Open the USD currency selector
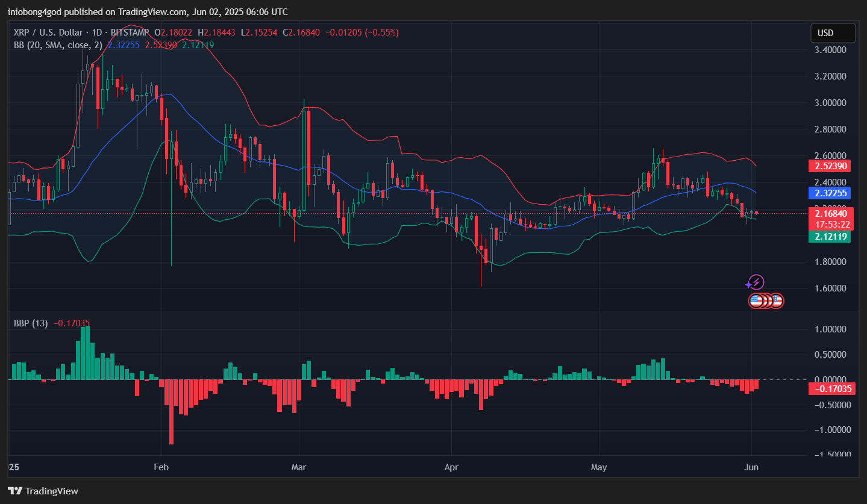Screen dimensions: 867x504 [x=833, y=33]
